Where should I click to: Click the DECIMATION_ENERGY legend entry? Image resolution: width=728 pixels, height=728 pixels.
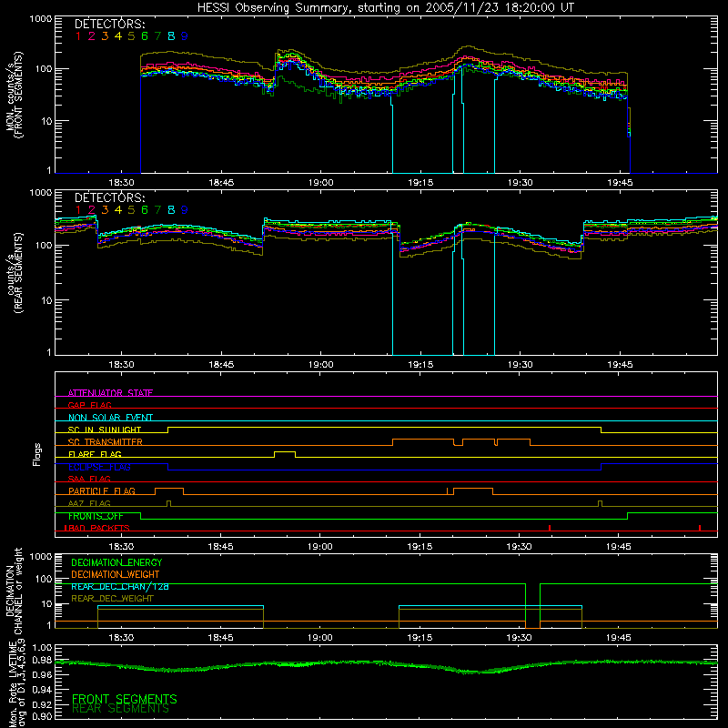click(116, 562)
